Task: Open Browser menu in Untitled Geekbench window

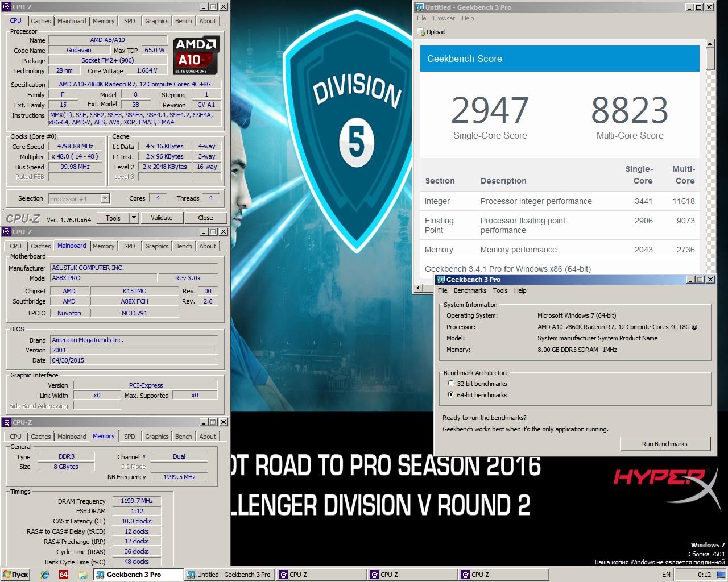Action: click(444, 18)
